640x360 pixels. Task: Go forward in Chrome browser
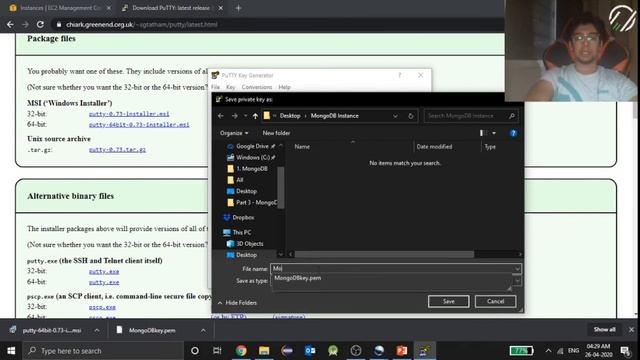pos(25,24)
